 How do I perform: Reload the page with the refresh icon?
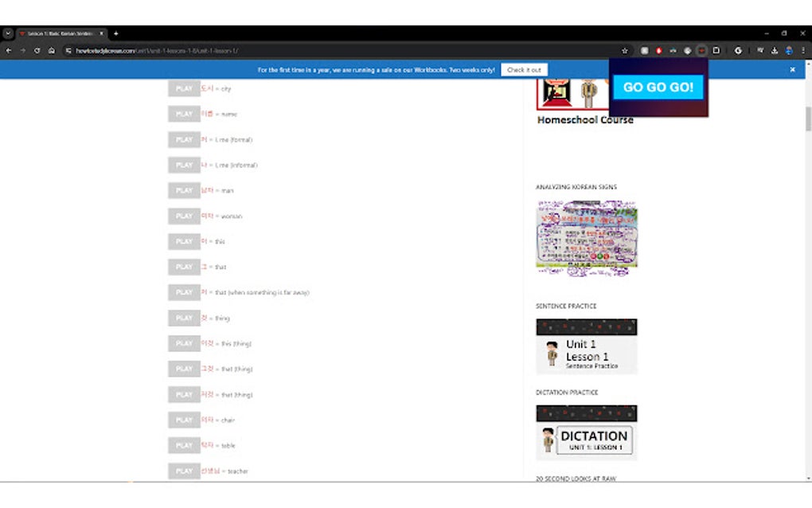click(x=37, y=49)
